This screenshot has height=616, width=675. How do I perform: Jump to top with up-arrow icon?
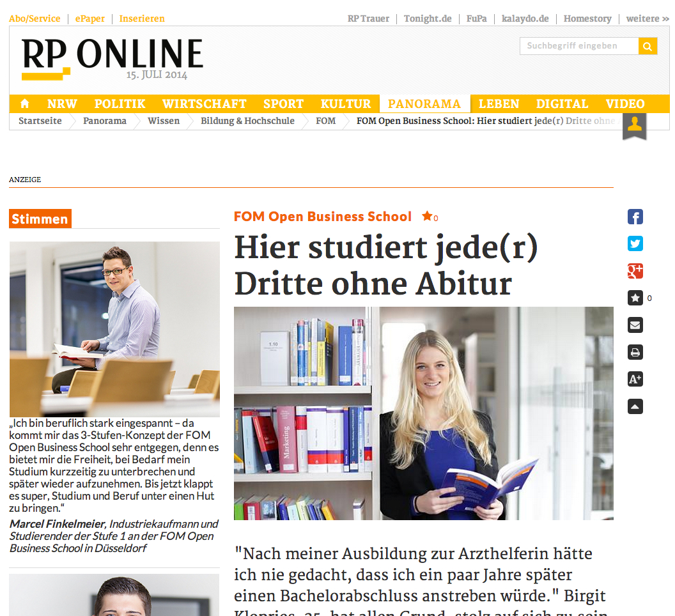click(x=635, y=406)
